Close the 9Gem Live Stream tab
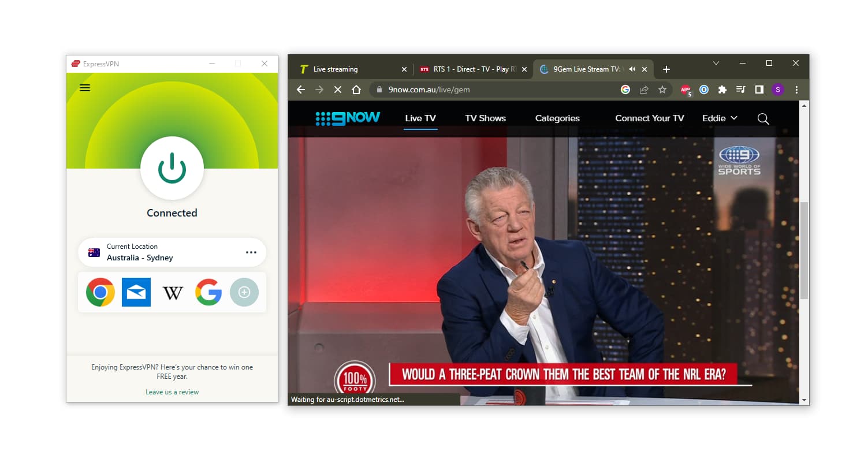The image size is (868, 455). [x=645, y=69]
